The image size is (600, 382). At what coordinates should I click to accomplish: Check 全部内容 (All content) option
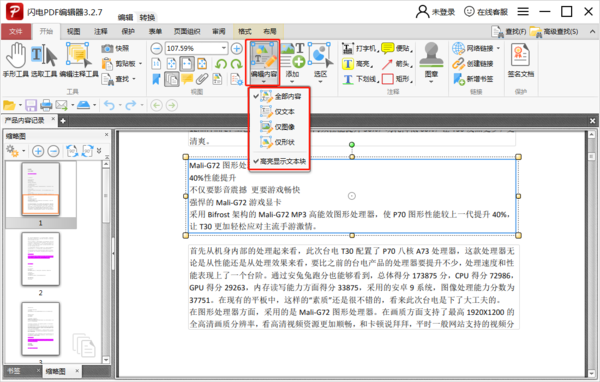click(x=279, y=96)
